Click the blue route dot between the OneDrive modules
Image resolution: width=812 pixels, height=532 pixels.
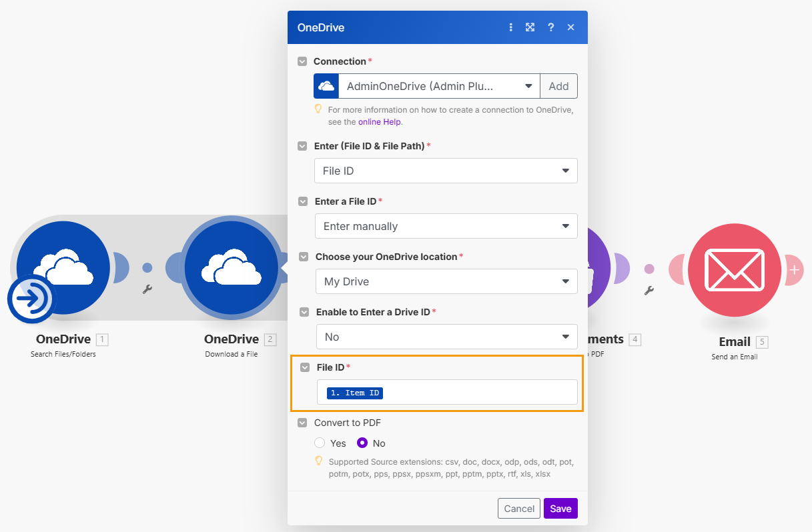[x=147, y=267]
